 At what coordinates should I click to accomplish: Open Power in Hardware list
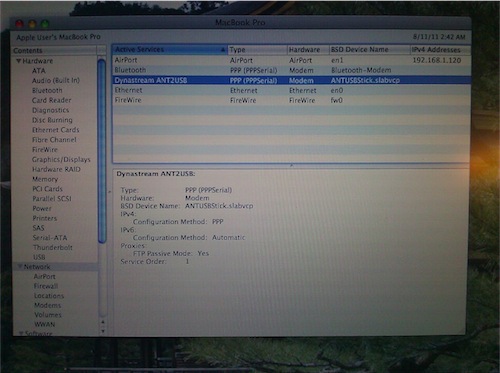tap(42, 209)
